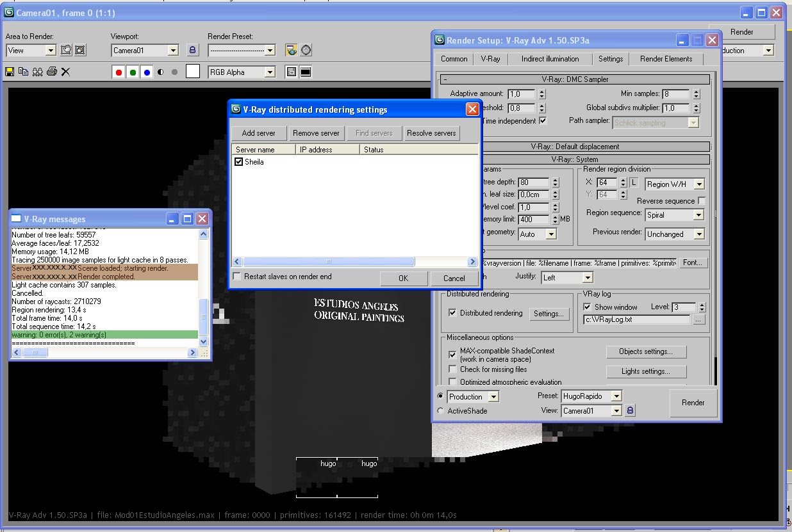Toggle the monochrome display icon
The image size is (792, 532).
174,72
